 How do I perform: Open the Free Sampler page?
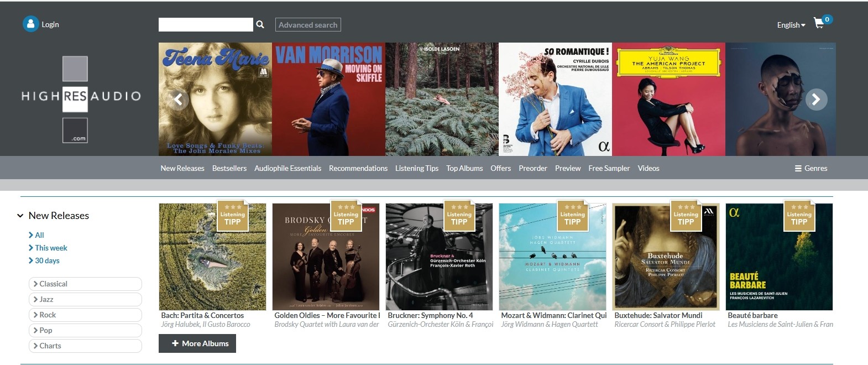609,168
